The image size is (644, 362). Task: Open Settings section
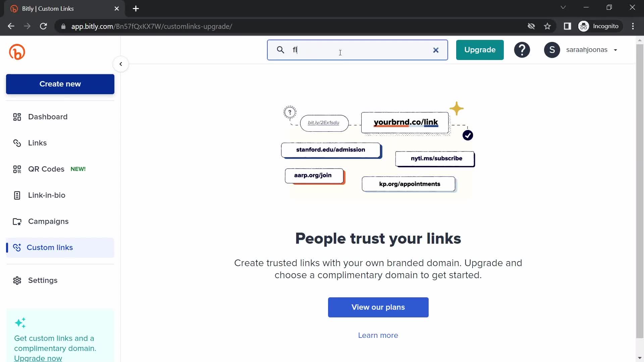(43, 280)
